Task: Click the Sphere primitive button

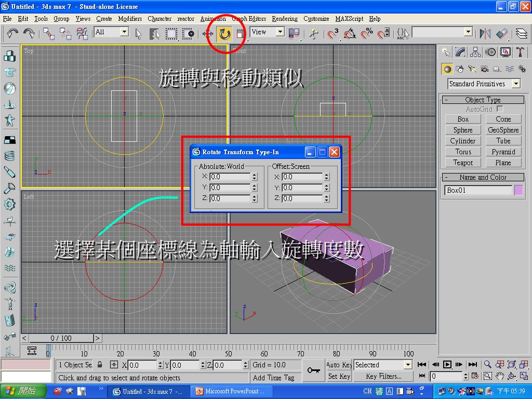Action: 463,130
